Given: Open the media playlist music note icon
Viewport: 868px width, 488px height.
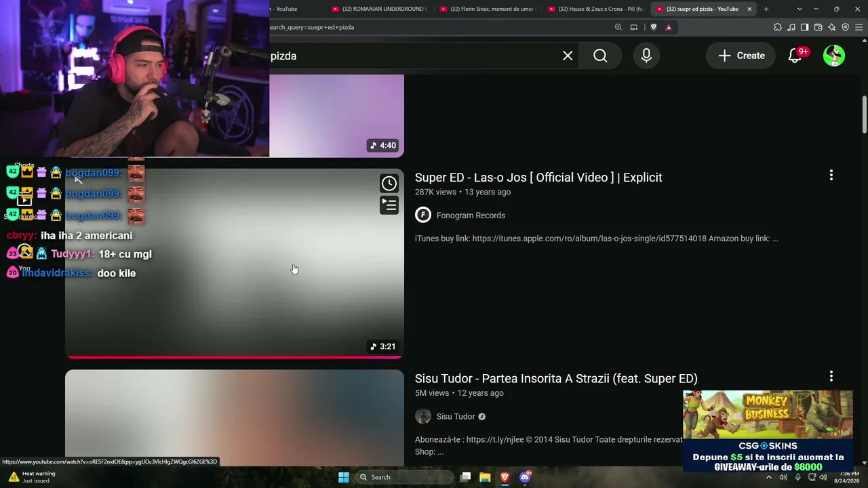Looking at the screenshot, I should [791, 27].
